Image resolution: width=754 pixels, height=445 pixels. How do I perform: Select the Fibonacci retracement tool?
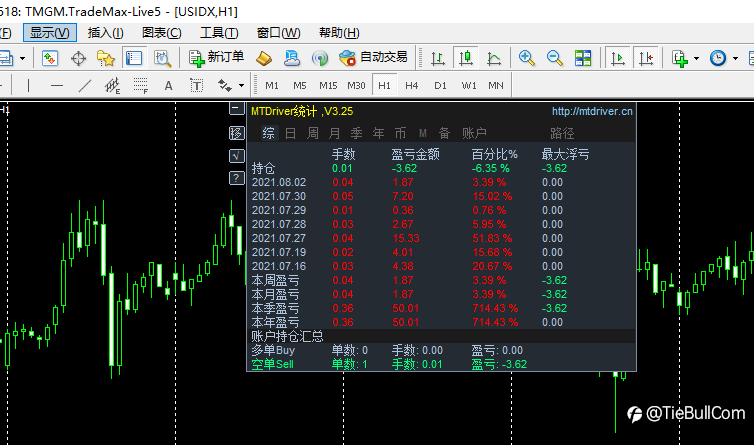[x=140, y=86]
